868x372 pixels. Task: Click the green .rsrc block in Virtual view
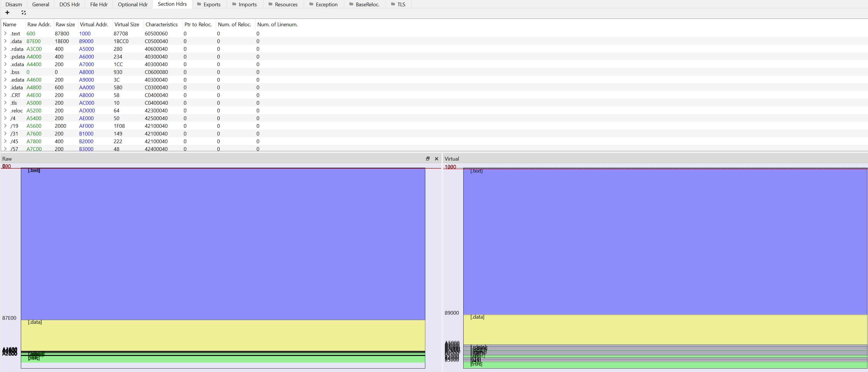(x=665, y=365)
